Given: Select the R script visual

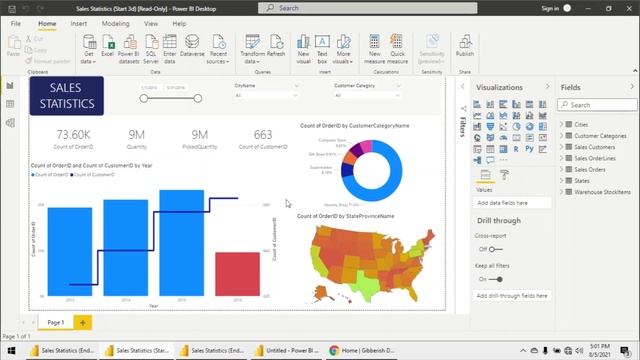Looking at the screenshot, I should coord(516,149).
